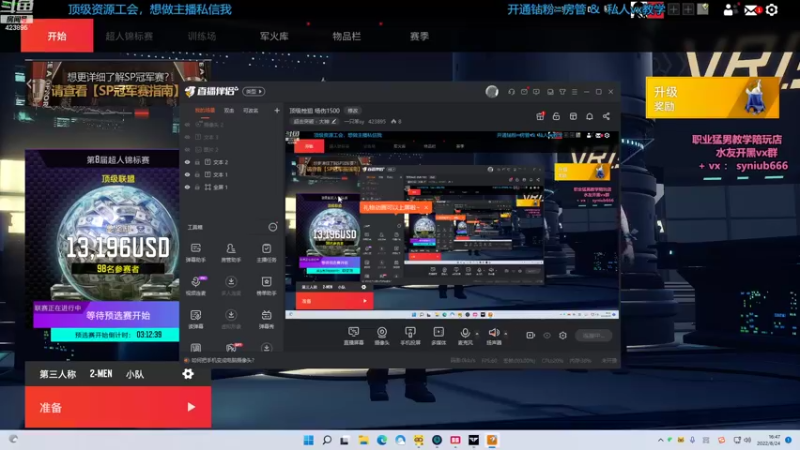This screenshot has width=800, height=450.
Task: Open the SP冠军赛指南 banner image
Action: 118,84
